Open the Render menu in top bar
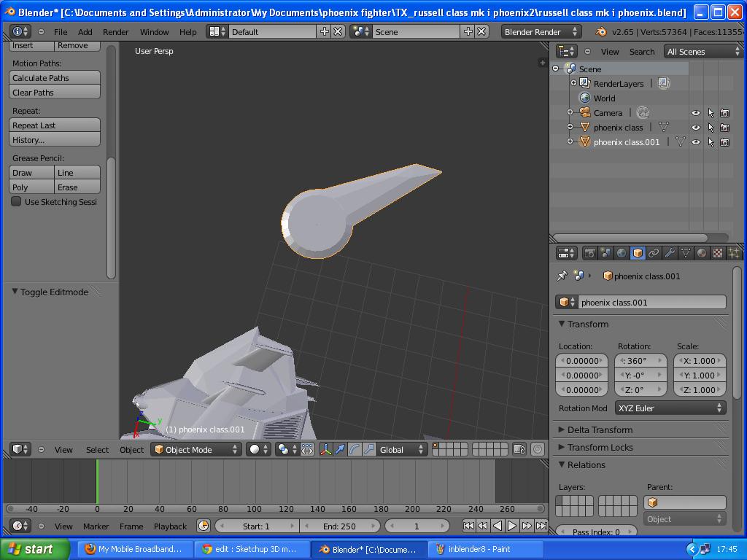Image resolution: width=747 pixels, height=560 pixels. [115, 31]
